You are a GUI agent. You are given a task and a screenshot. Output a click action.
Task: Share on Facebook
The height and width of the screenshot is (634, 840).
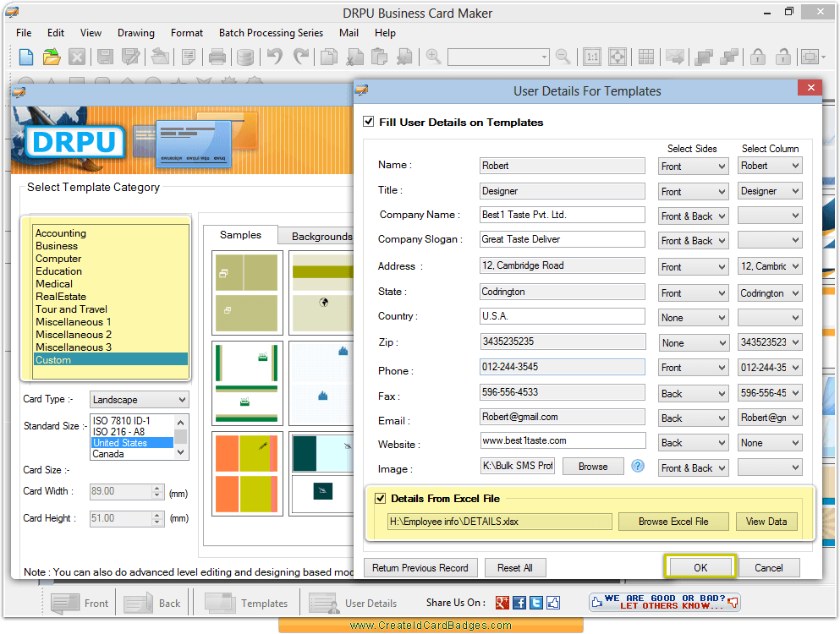coord(519,603)
